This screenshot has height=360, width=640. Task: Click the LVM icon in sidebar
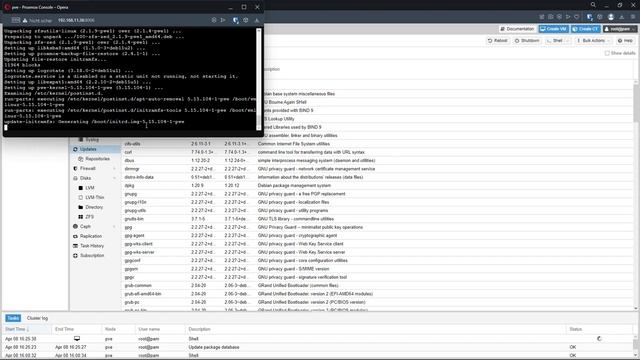(80, 188)
